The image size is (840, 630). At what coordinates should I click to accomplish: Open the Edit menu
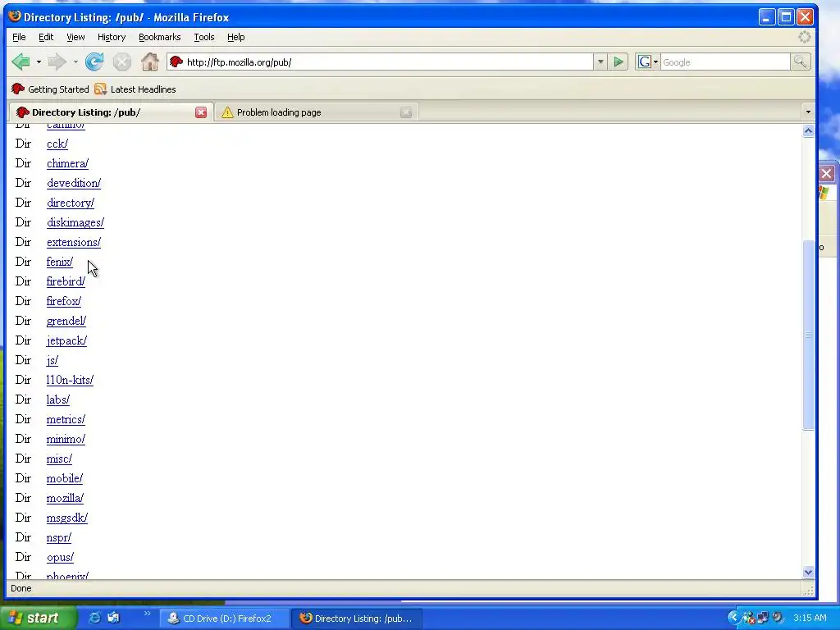[x=46, y=37]
